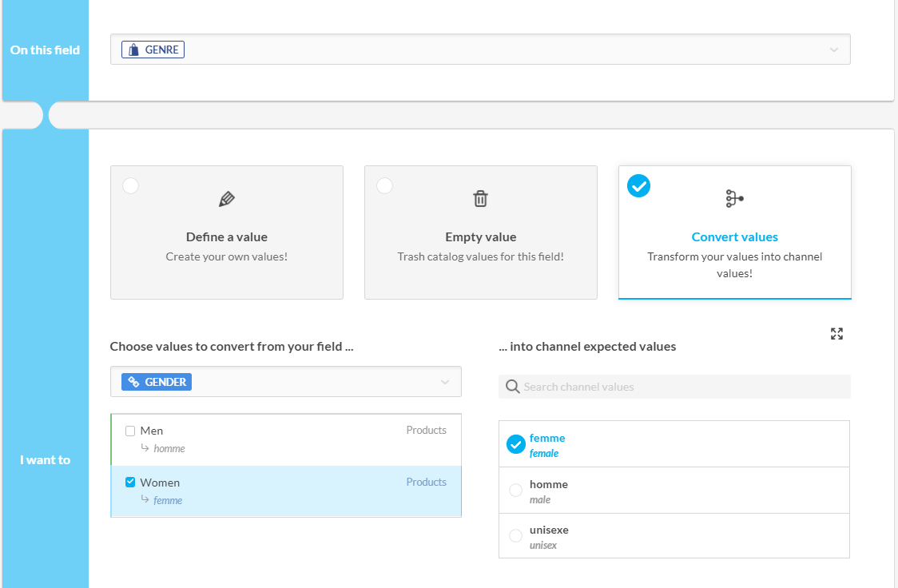The height and width of the screenshot is (588, 898).
Task: Tick the Men checkbox
Action: tap(130, 431)
